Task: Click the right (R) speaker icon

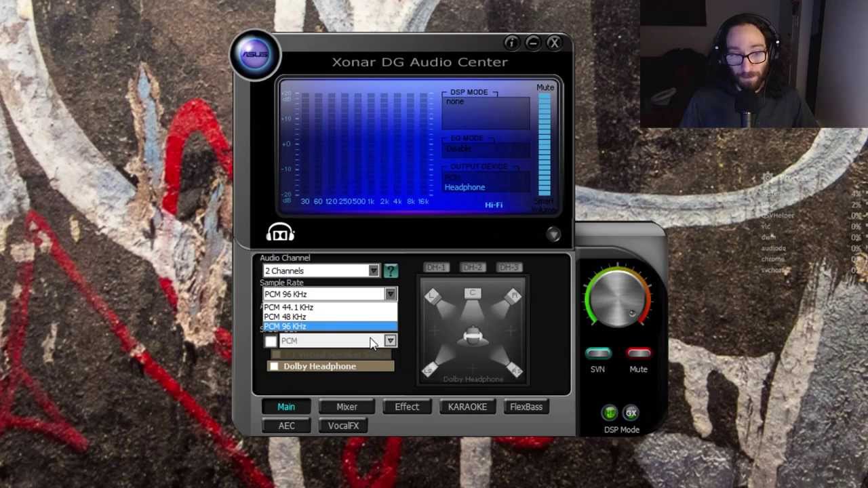Action: 514,296
